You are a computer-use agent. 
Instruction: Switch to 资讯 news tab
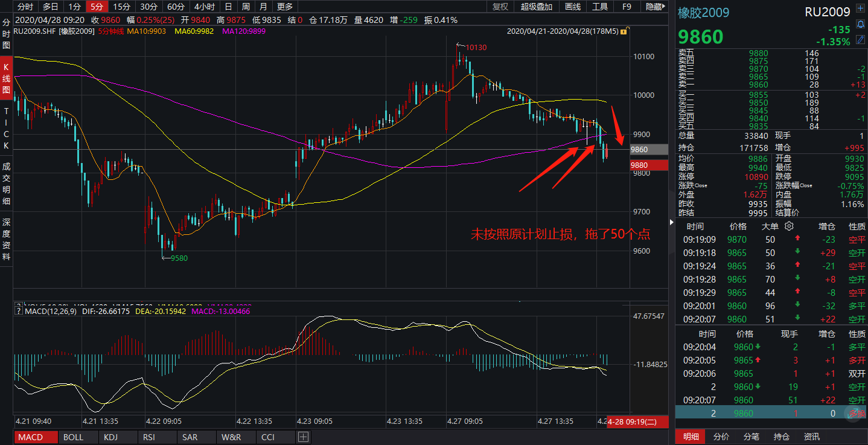coord(812,437)
